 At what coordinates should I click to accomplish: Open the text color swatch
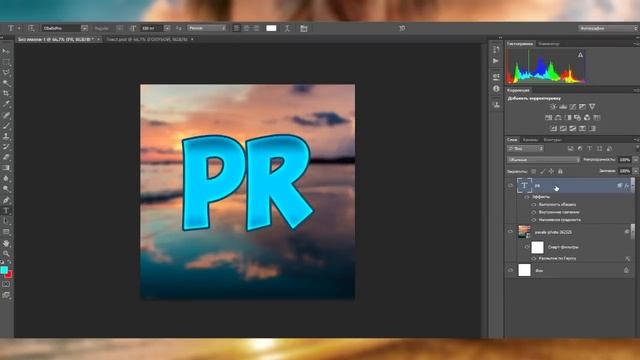pyautogui.click(x=271, y=28)
